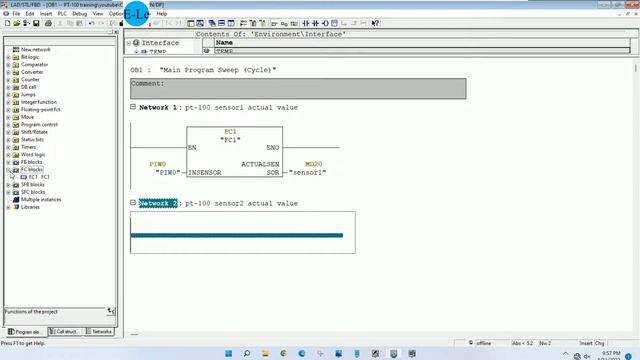Expand the SFC blocks folder
This screenshot has width=640, height=360.
(8, 192)
